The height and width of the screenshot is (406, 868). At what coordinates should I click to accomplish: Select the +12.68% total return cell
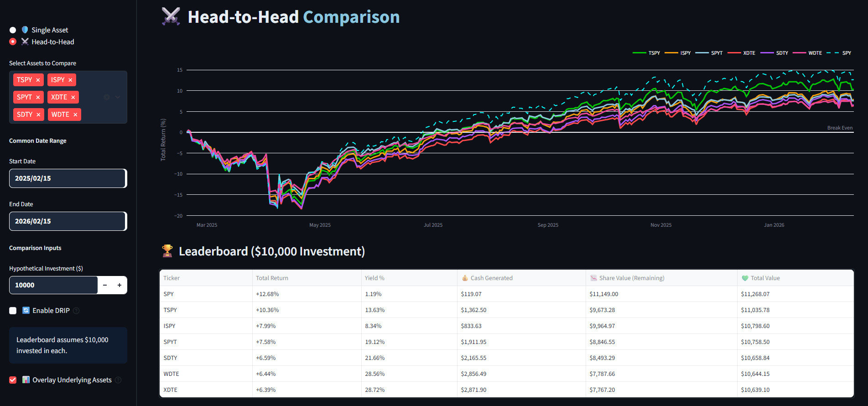tap(307, 294)
